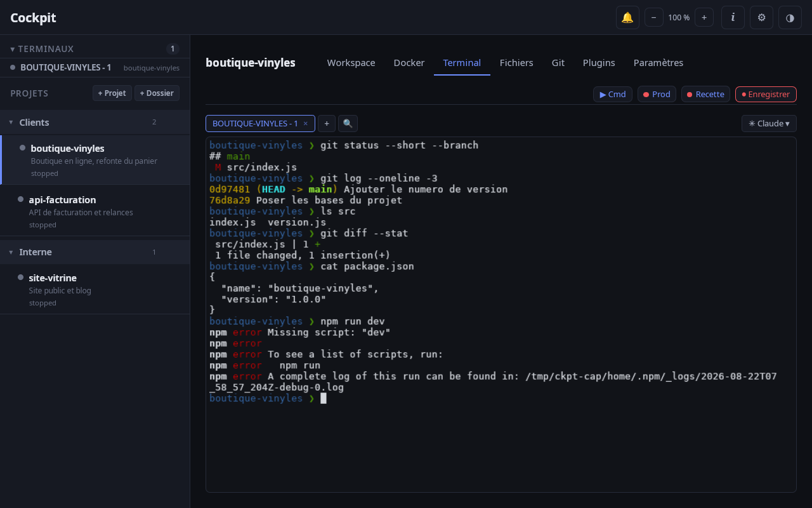Select the boutique-vinyles project

click(x=95, y=159)
